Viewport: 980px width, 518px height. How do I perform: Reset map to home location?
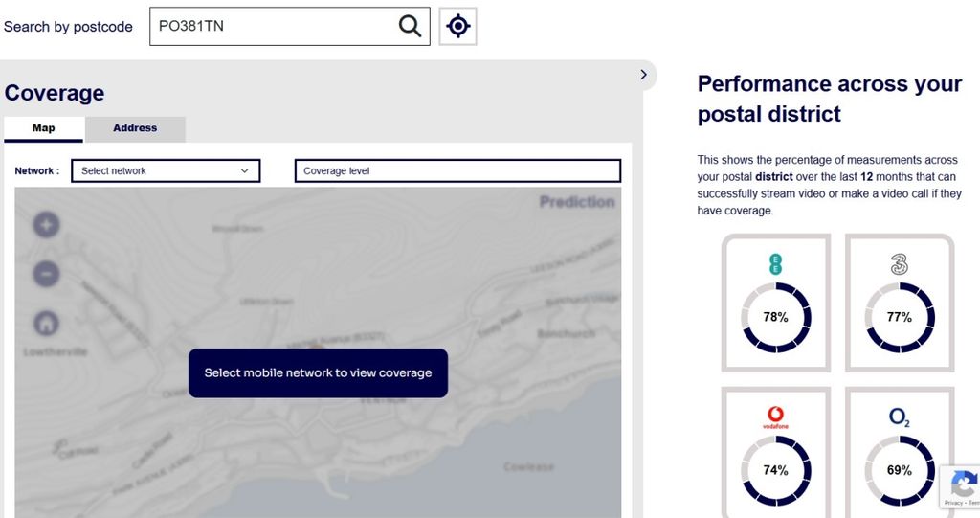pos(47,323)
